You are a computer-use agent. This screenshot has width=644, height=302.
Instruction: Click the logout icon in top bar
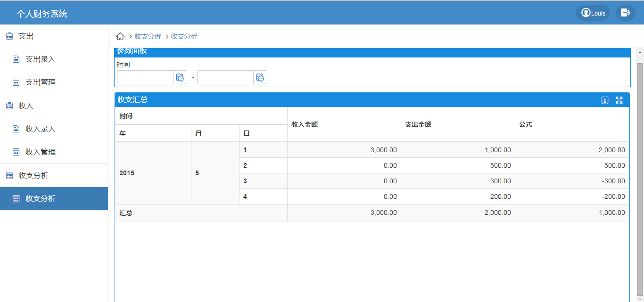click(x=625, y=13)
